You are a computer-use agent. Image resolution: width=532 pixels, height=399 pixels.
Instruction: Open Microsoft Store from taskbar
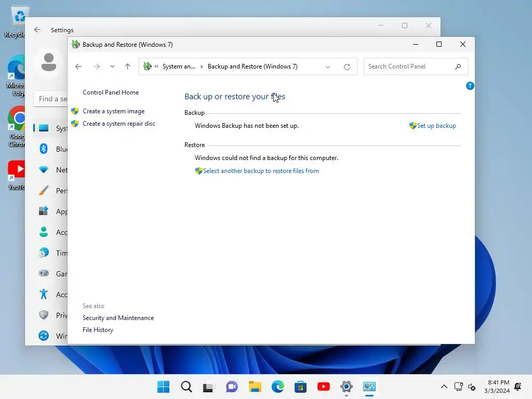300,387
